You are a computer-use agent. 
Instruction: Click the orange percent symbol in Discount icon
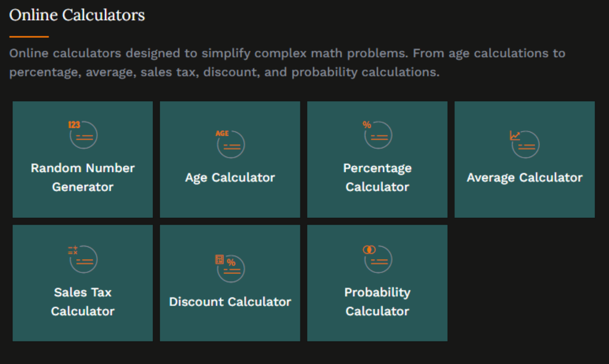pos(231,262)
